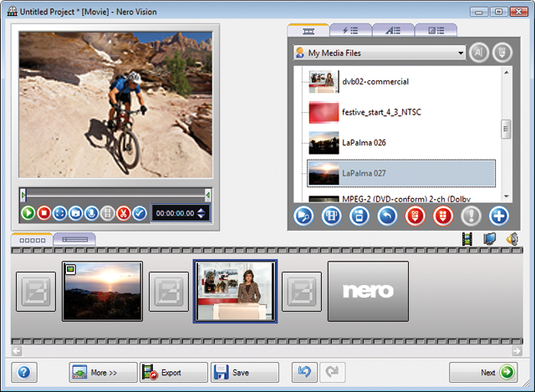Click the red scissors cut icon
The height and width of the screenshot is (392, 535).
tap(124, 213)
